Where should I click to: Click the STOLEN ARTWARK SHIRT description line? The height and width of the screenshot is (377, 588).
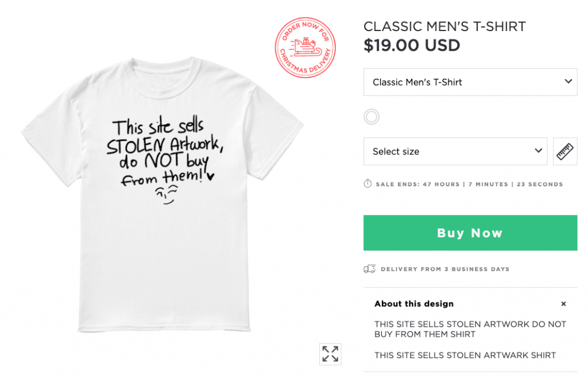(465, 355)
